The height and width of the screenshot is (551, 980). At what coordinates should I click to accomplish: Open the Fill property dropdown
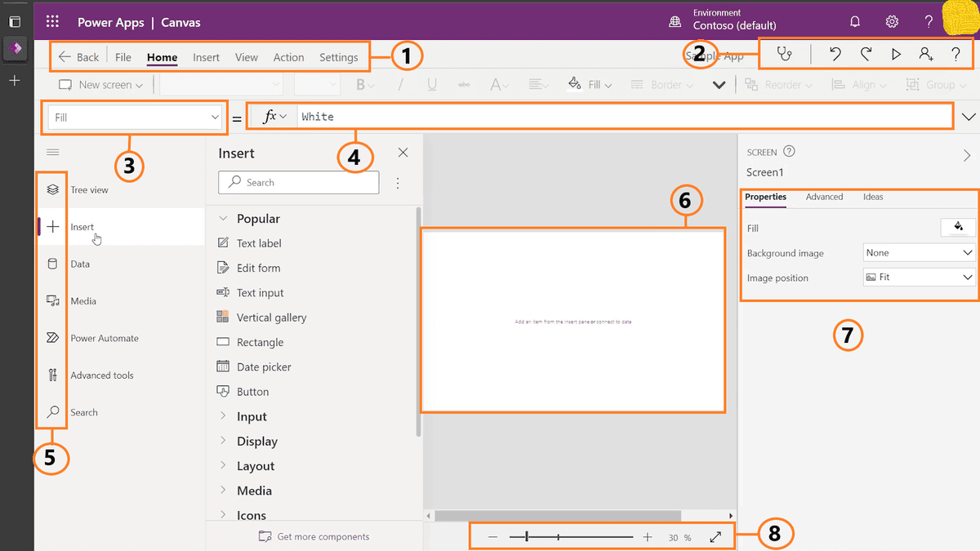click(136, 118)
